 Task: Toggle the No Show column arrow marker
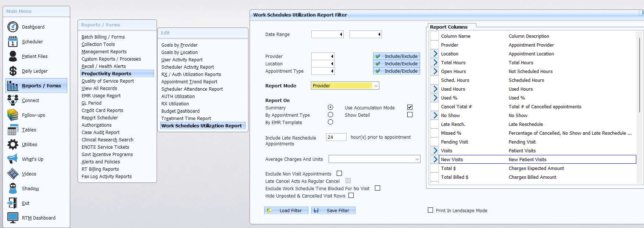coord(435,115)
